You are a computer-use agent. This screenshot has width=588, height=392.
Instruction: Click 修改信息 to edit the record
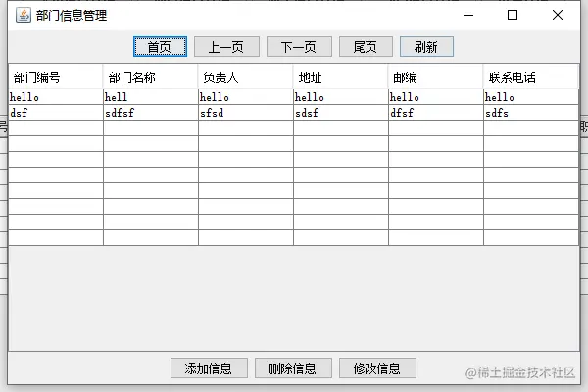[377, 368]
